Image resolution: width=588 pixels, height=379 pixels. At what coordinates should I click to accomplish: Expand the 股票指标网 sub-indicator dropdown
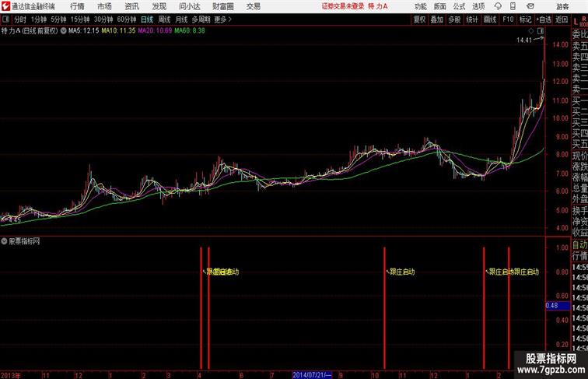click(x=4, y=241)
